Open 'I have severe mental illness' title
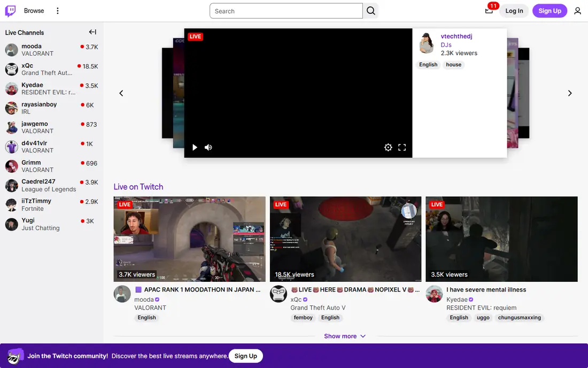 click(486, 289)
